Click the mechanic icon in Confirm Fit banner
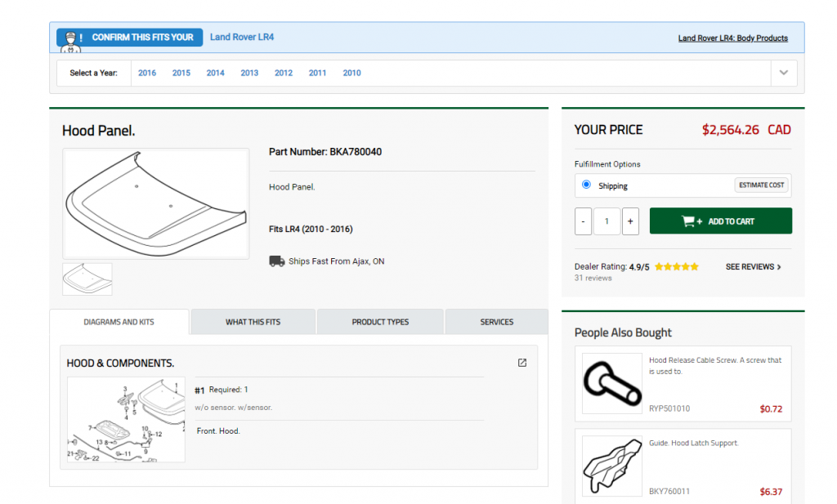 70,42
